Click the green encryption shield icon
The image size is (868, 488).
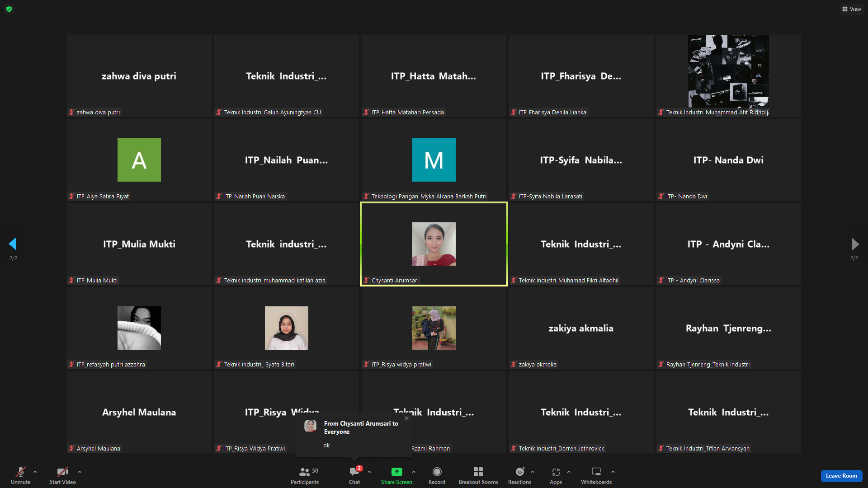[9, 9]
